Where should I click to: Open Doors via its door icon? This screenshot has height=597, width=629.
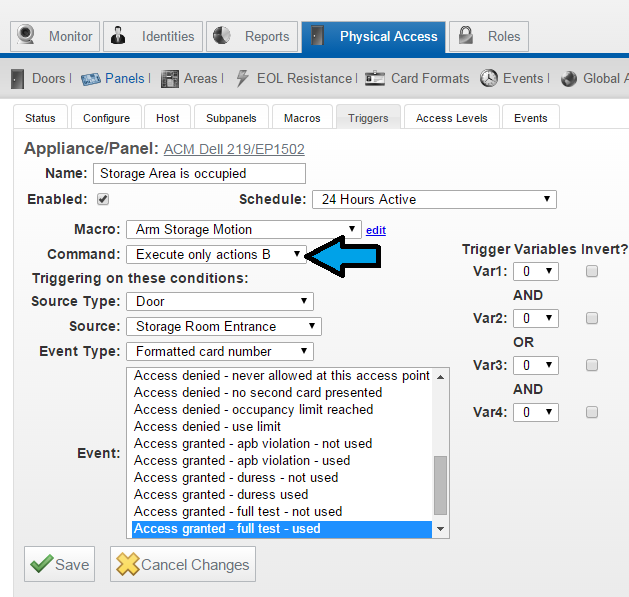click(x=17, y=78)
